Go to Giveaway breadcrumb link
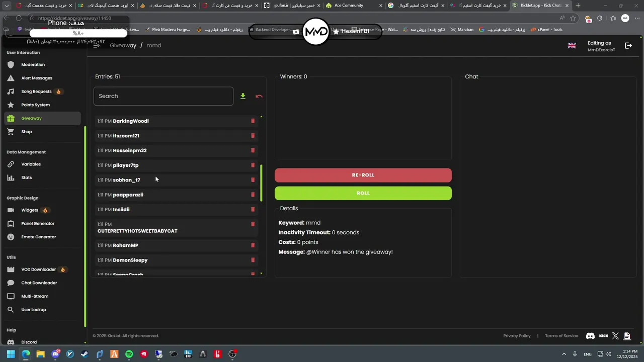 pyautogui.click(x=123, y=45)
